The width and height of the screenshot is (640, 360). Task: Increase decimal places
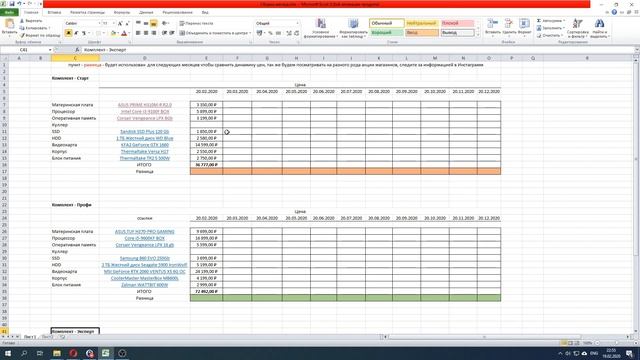pyautogui.click(x=289, y=33)
